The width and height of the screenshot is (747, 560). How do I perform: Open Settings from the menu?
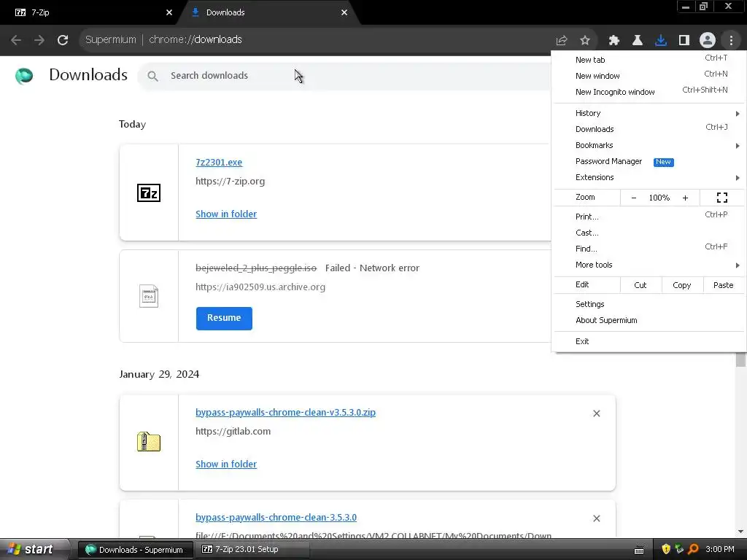click(x=649, y=304)
